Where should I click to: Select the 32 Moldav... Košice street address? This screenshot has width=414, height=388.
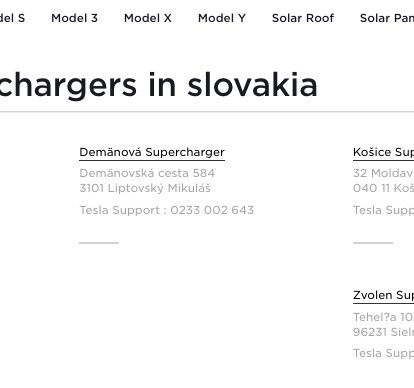point(383,173)
